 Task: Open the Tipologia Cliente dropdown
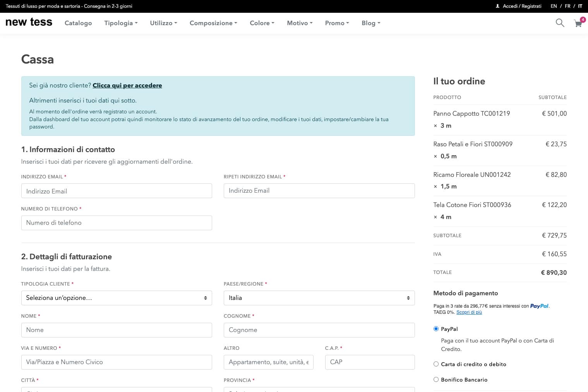117,298
